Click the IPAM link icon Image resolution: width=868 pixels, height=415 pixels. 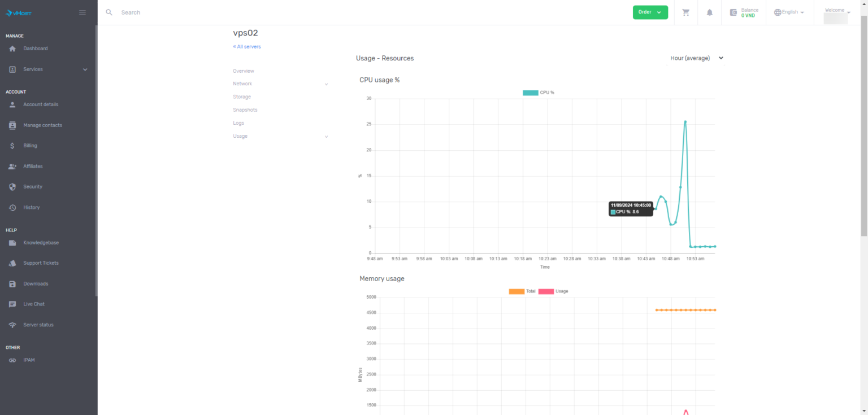pos(12,360)
